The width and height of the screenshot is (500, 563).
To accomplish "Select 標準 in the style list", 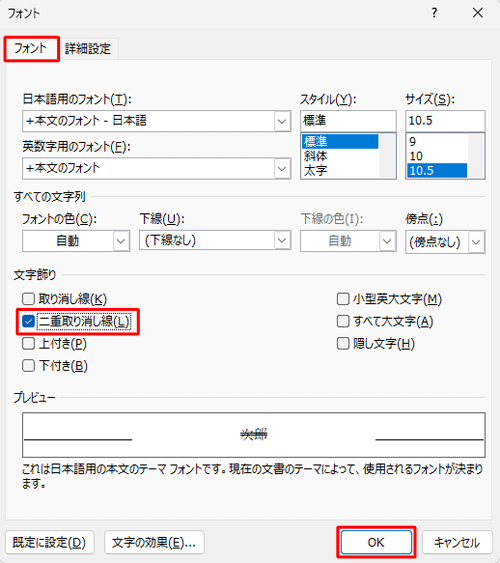I will [340, 141].
